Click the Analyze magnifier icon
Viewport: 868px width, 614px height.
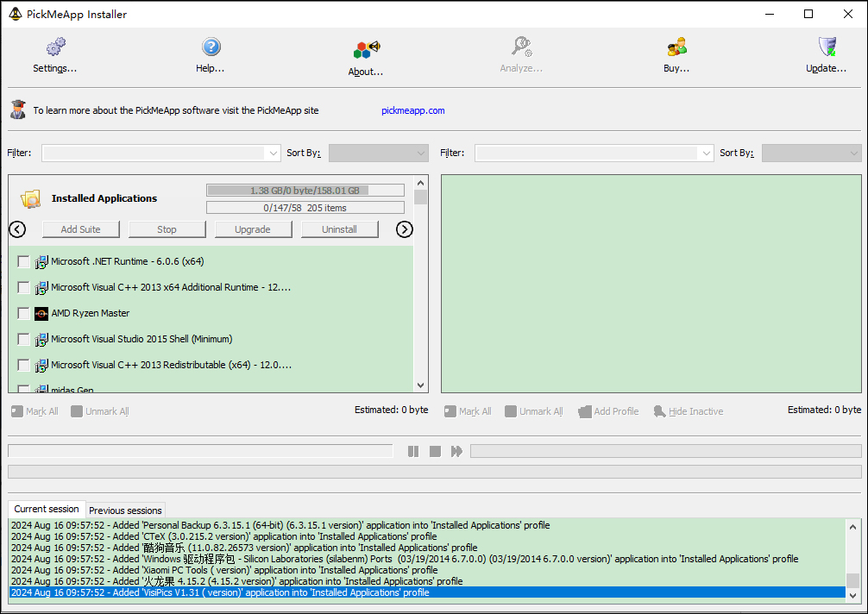pos(521,47)
